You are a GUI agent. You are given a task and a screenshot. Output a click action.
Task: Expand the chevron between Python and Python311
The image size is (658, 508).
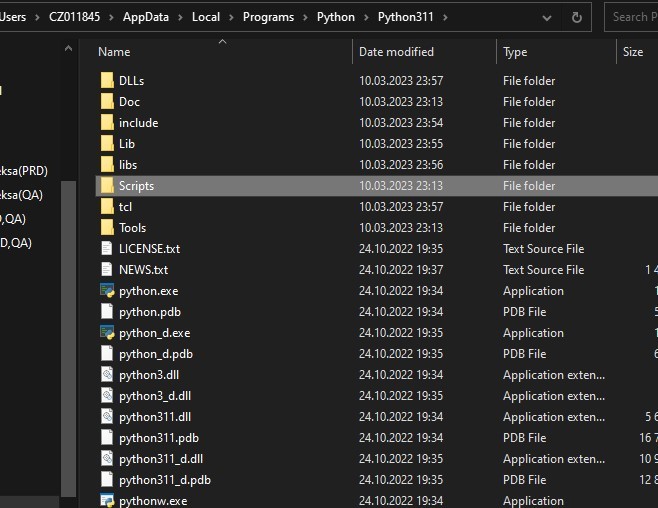coord(366,18)
